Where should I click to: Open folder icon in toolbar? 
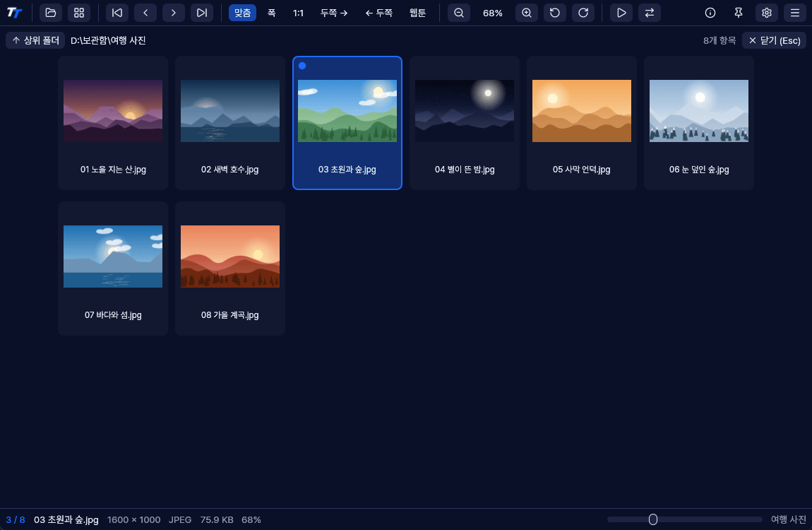(50, 13)
